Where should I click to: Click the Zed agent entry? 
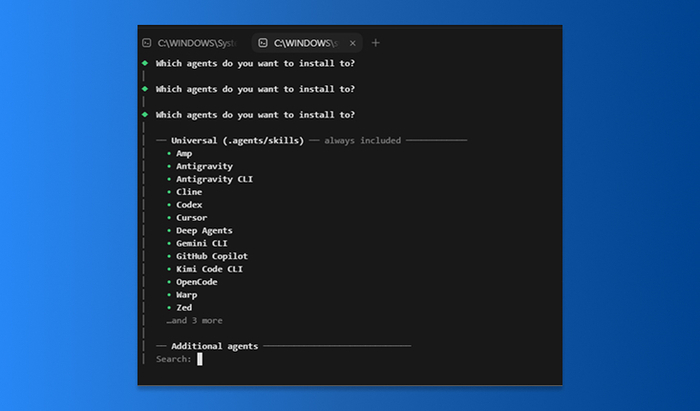click(x=184, y=307)
